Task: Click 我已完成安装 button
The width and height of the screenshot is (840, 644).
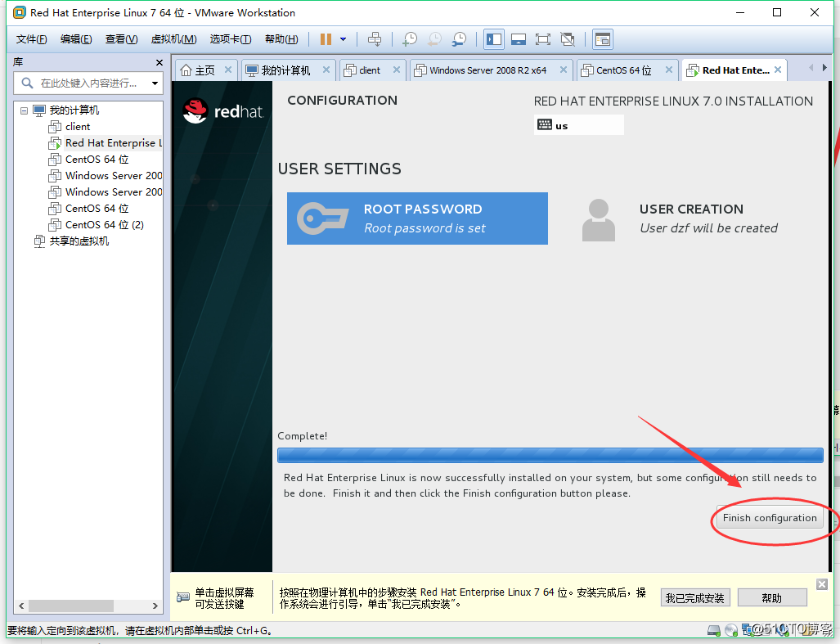Action: (x=695, y=598)
